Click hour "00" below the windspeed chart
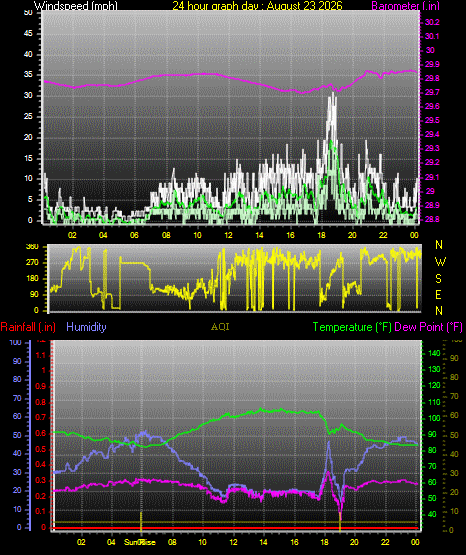466x555 pixels. point(414,235)
